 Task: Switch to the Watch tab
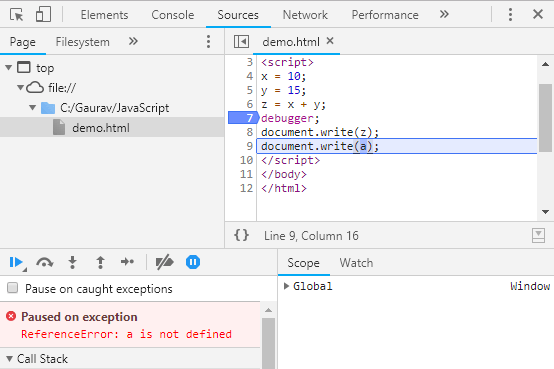tap(356, 263)
